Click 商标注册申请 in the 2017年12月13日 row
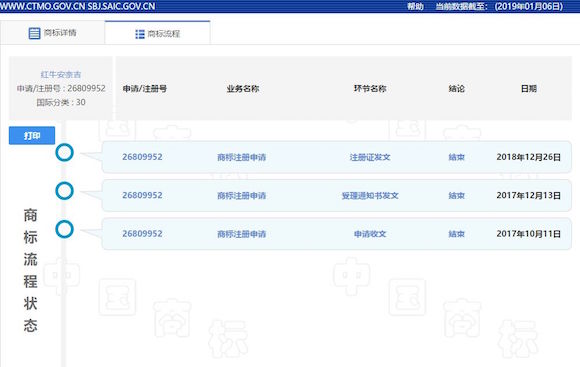 (242, 196)
